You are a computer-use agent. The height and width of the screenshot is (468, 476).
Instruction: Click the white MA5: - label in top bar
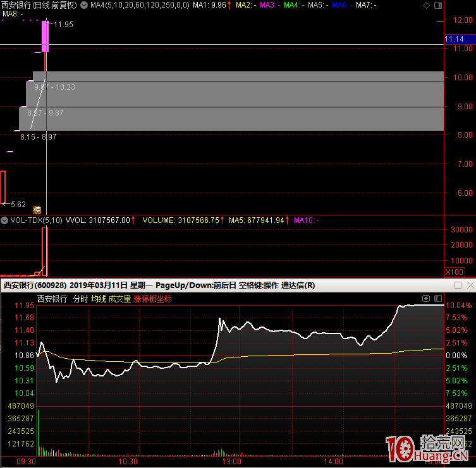coord(318,5)
